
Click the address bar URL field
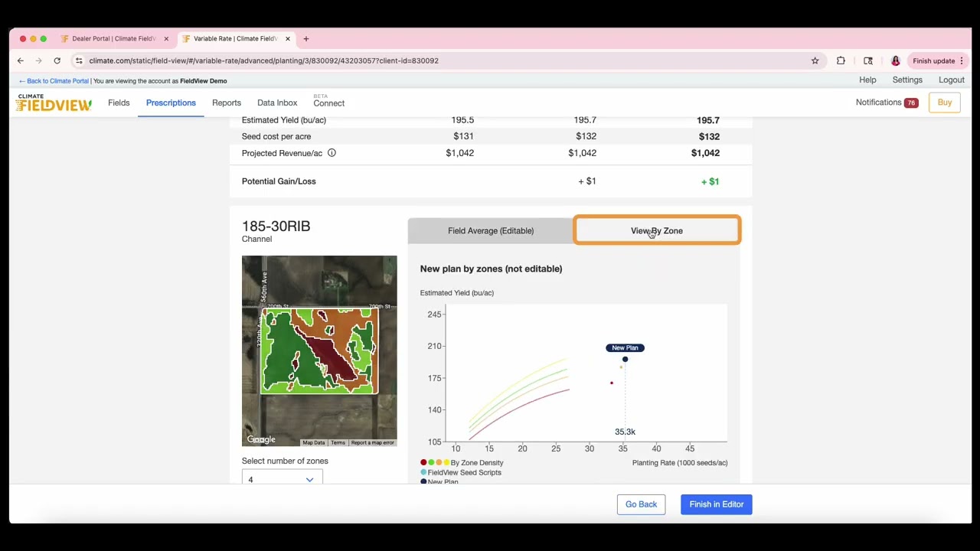click(444, 60)
